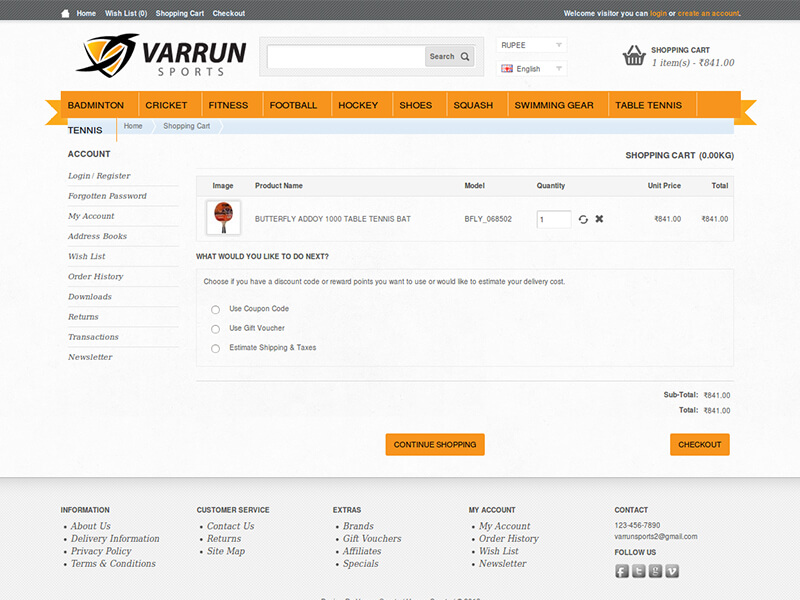This screenshot has height=600, width=800.
Task: Open Contact Us footer link
Action: tap(230, 526)
